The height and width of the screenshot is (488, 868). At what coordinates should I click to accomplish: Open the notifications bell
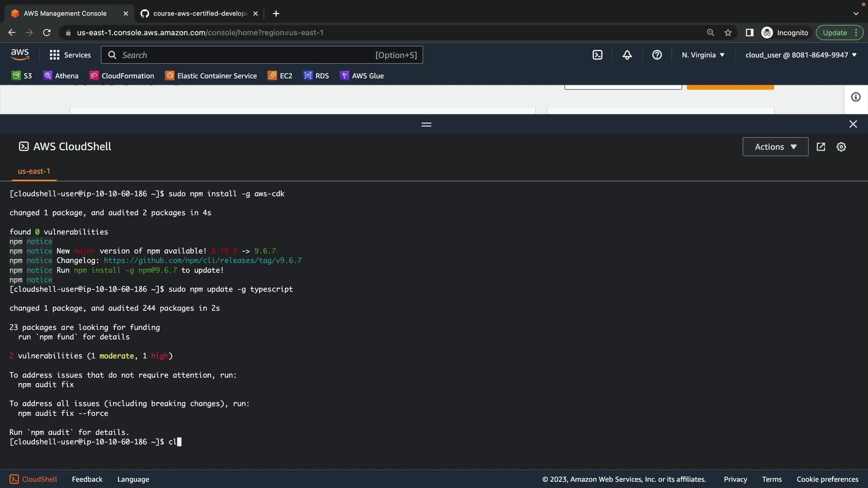pyautogui.click(x=627, y=55)
